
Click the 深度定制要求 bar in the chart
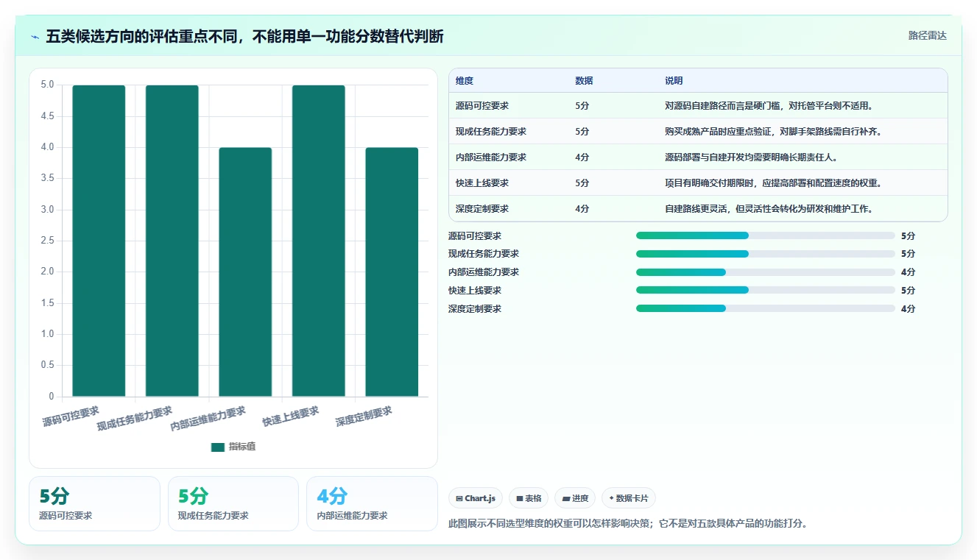(x=392, y=272)
